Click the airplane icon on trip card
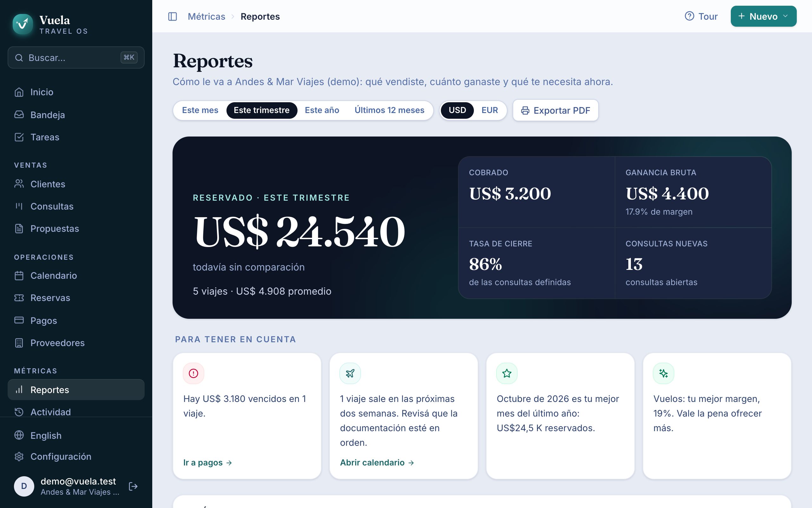 click(x=350, y=373)
